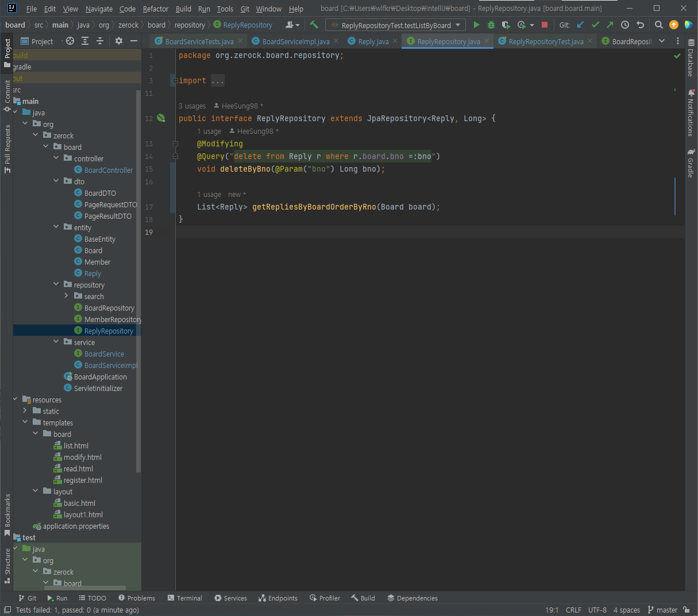Open the Notifications tool window
The height and width of the screenshot is (616, 698).
tap(691, 113)
